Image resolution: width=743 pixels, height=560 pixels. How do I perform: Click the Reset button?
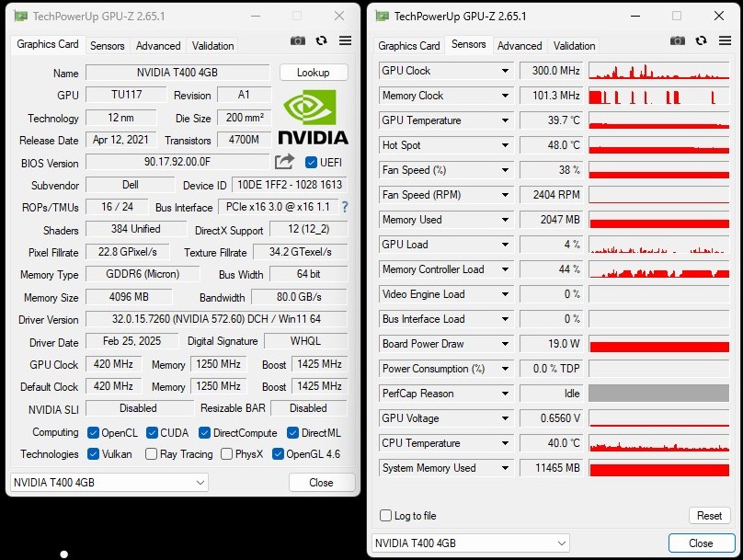(x=709, y=516)
